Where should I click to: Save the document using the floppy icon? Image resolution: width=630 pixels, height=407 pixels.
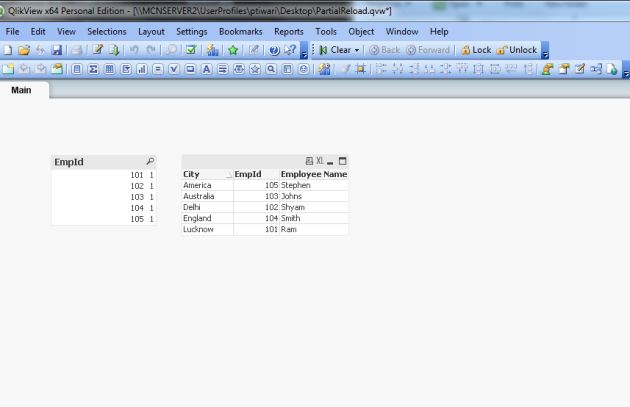tap(57, 50)
